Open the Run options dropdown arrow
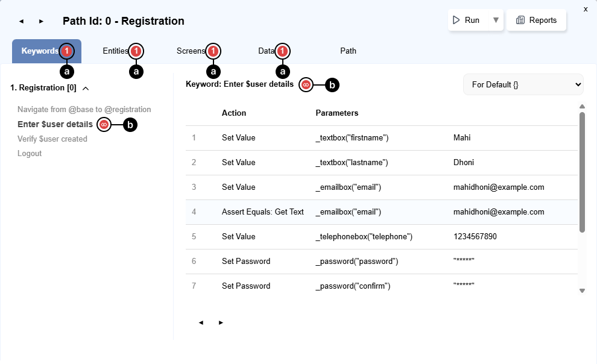The height and width of the screenshot is (364, 597). pos(496,20)
